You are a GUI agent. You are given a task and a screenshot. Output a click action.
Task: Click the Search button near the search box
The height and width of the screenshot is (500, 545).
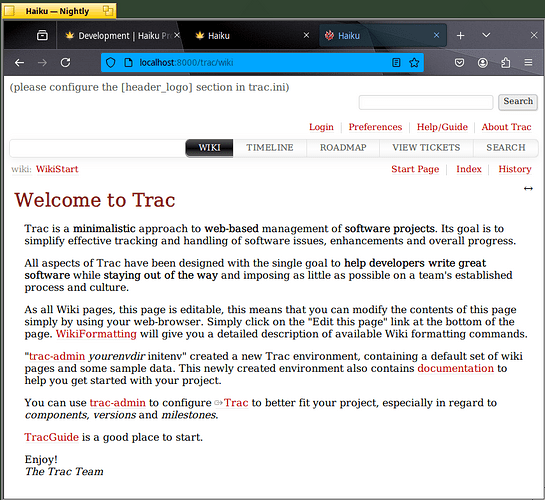click(x=518, y=102)
